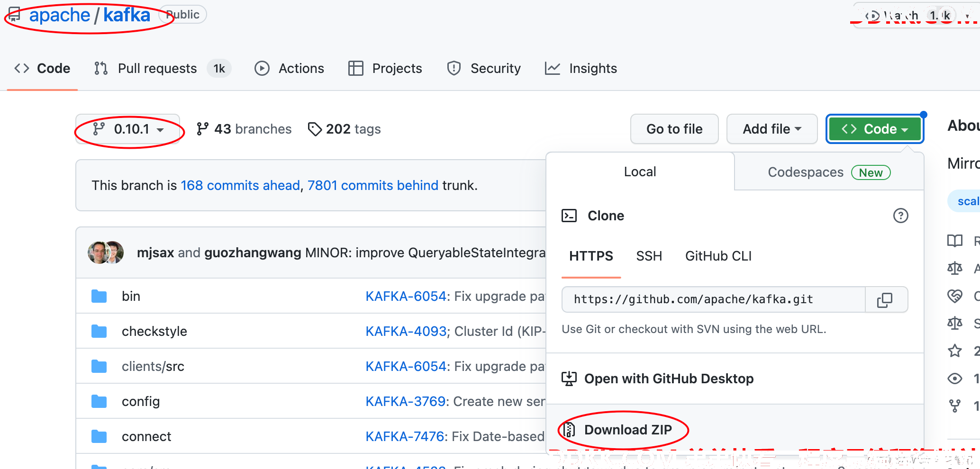Open the Projects tab

pyautogui.click(x=385, y=68)
